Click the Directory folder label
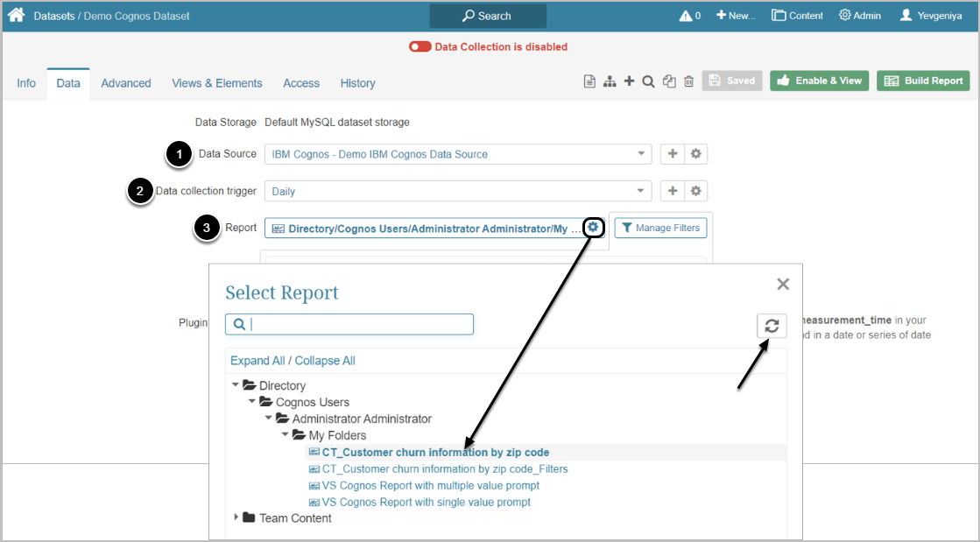This screenshot has height=542, width=980. pos(282,386)
